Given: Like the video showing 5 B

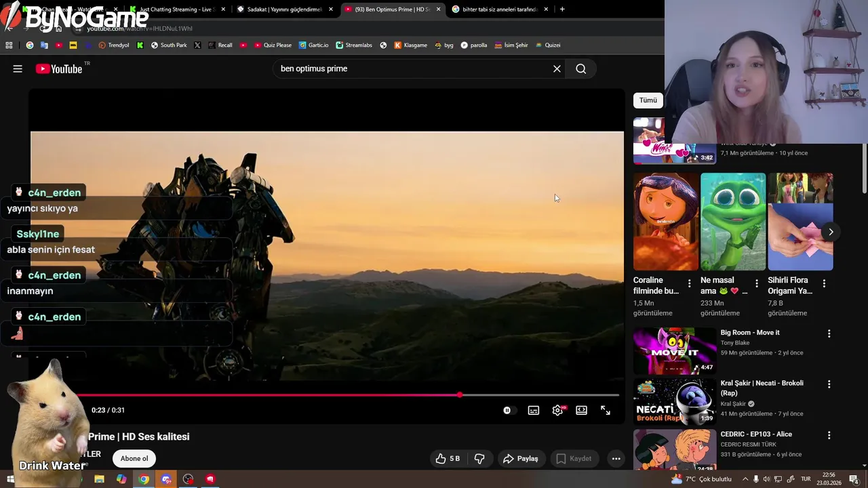Looking at the screenshot, I should coord(448,458).
